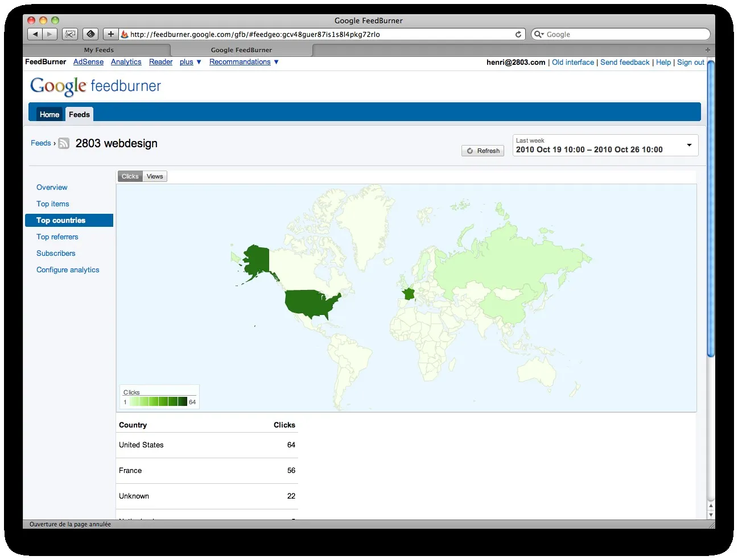Open Overview in the sidebar
This screenshot has height=560, width=738.
[x=52, y=188]
